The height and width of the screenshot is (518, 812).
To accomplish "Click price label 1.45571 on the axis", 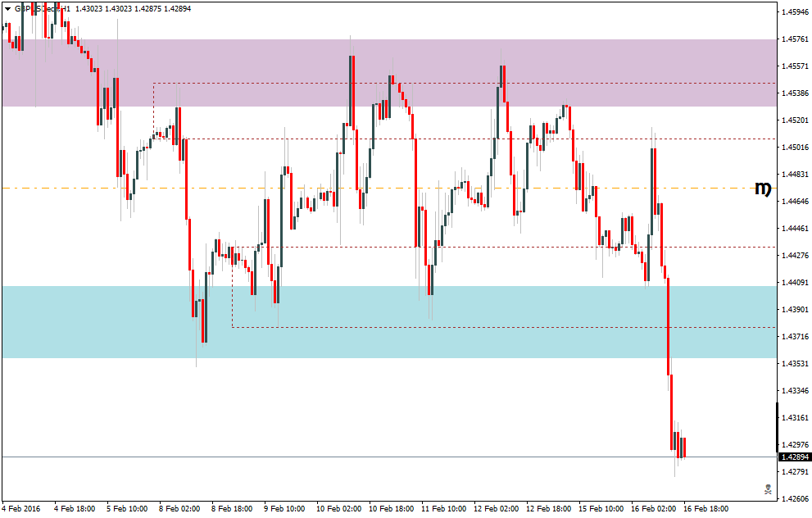I will click(x=795, y=66).
